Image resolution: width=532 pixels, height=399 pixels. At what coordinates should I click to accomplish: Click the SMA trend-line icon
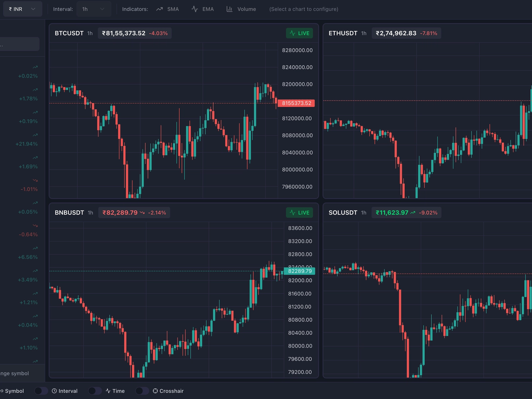[x=160, y=9]
